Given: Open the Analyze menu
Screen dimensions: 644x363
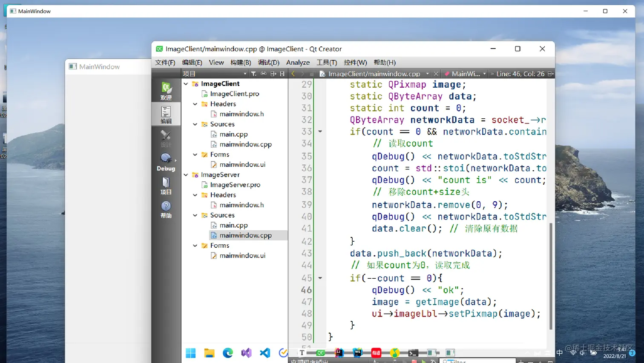Looking at the screenshot, I should [x=298, y=63].
